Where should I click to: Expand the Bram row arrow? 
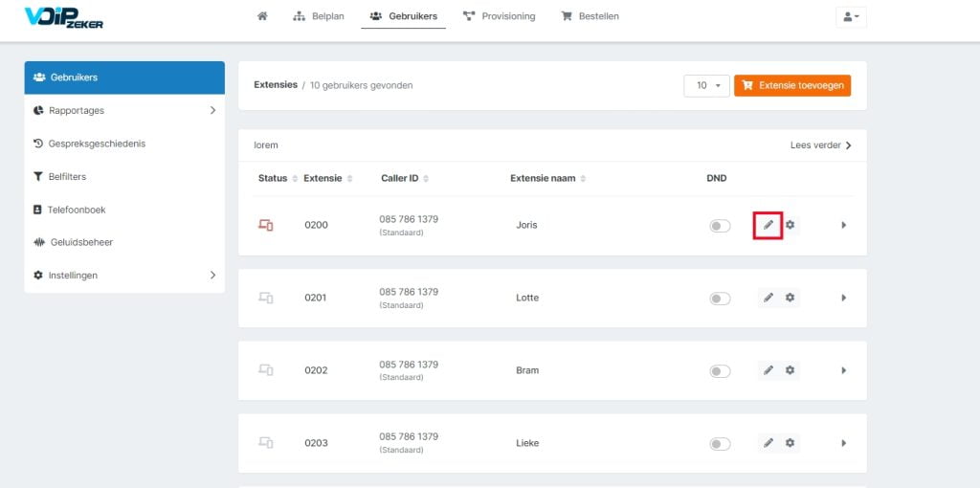844,370
